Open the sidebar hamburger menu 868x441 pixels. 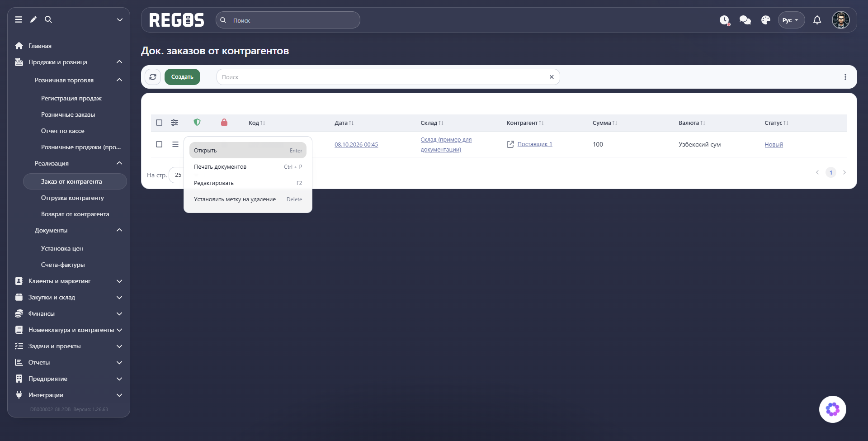(x=19, y=19)
